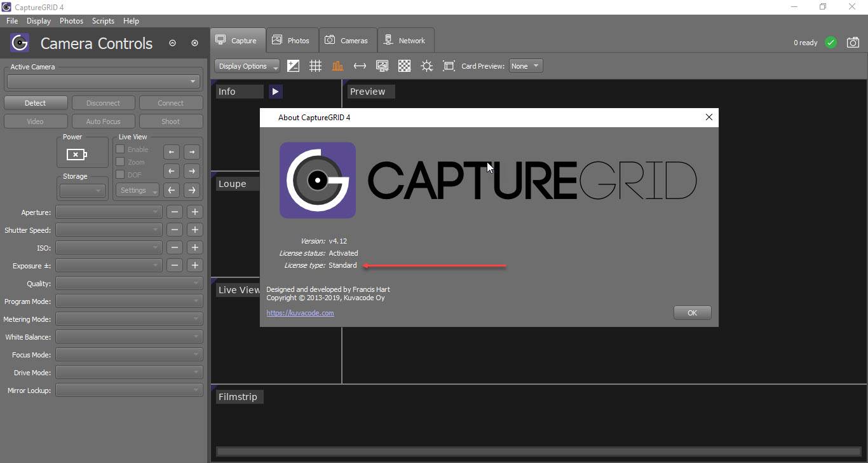
Task: Open the Active Camera dropdown
Action: pos(104,81)
